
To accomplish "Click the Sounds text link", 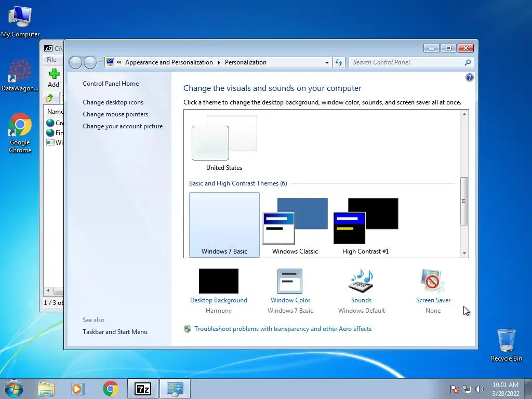I will point(362,300).
